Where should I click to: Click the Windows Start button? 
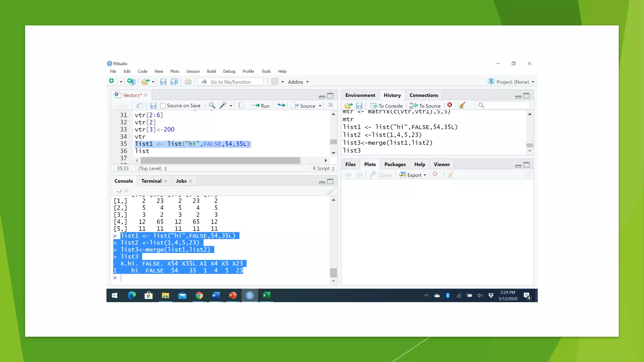pos(115,295)
